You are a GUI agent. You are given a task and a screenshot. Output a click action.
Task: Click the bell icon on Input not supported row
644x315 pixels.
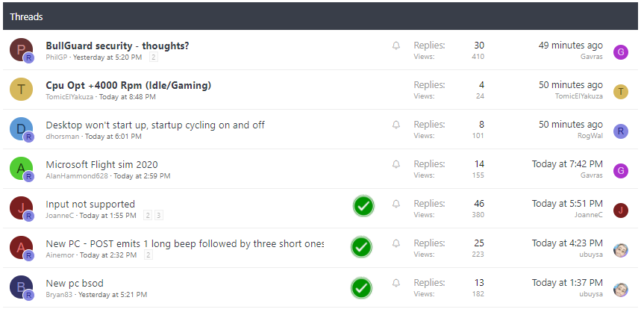coord(396,204)
